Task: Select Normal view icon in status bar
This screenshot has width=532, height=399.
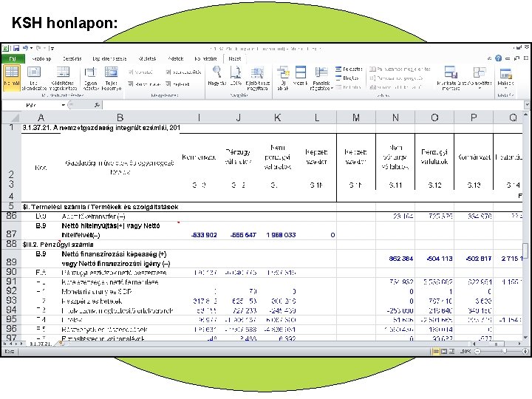Action: tap(436, 352)
